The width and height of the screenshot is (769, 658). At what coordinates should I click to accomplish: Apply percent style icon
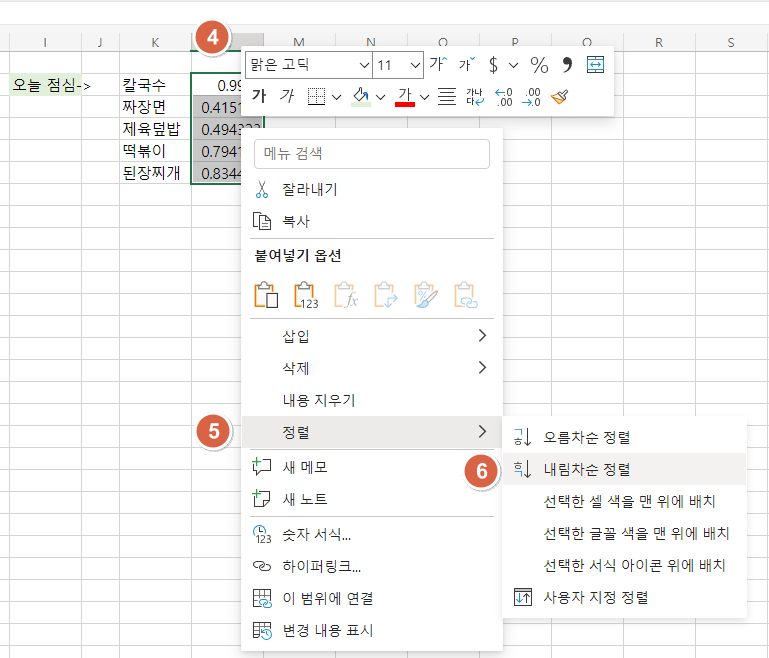(x=539, y=65)
